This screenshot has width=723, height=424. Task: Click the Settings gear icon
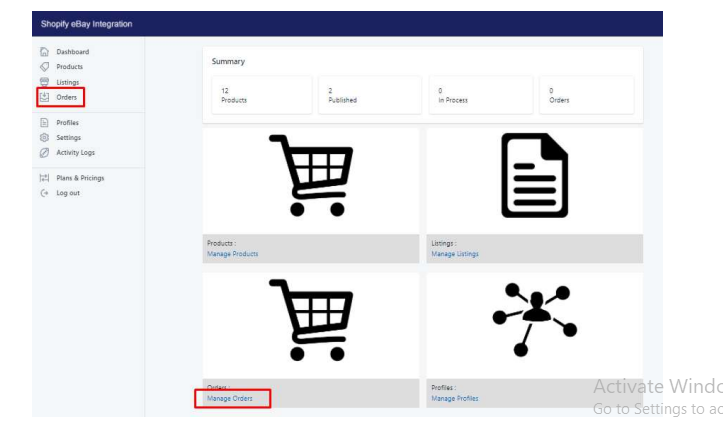pos(44,137)
